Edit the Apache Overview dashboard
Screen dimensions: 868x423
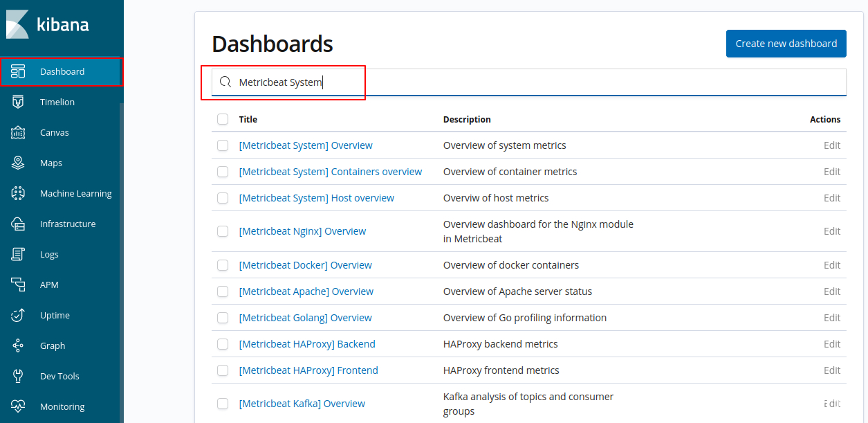click(832, 291)
